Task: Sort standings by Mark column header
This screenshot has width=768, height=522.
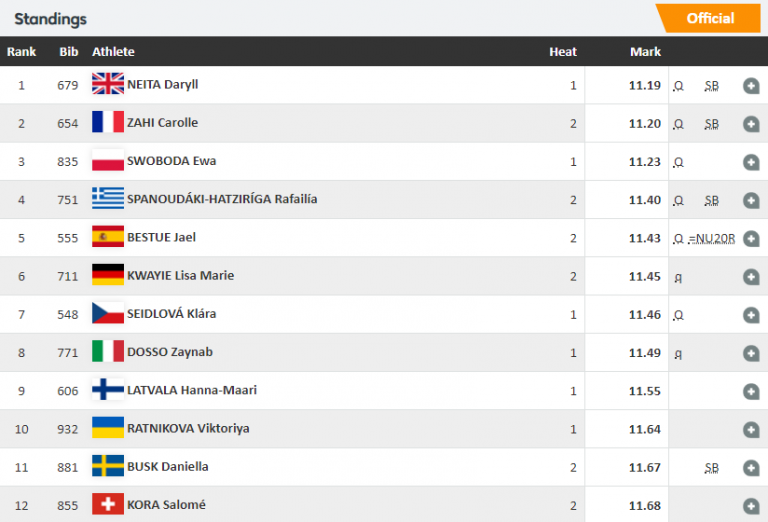Action: (645, 52)
